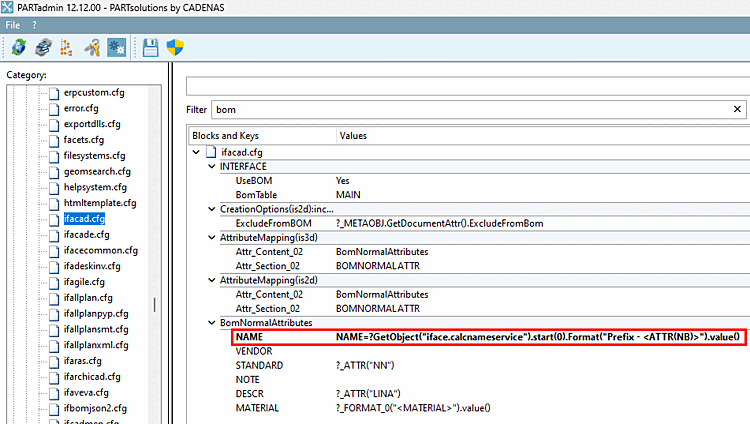Collapse the AttributeMapping(is3d) block
Viewport: 750px width, 424px height.
211,237
